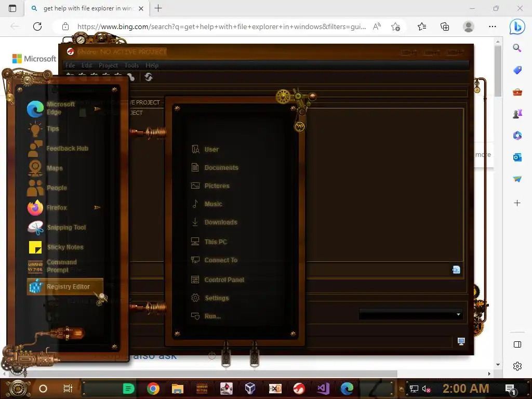
Task: Open Downloads from the start menu
Action: [x=214, y=222]
